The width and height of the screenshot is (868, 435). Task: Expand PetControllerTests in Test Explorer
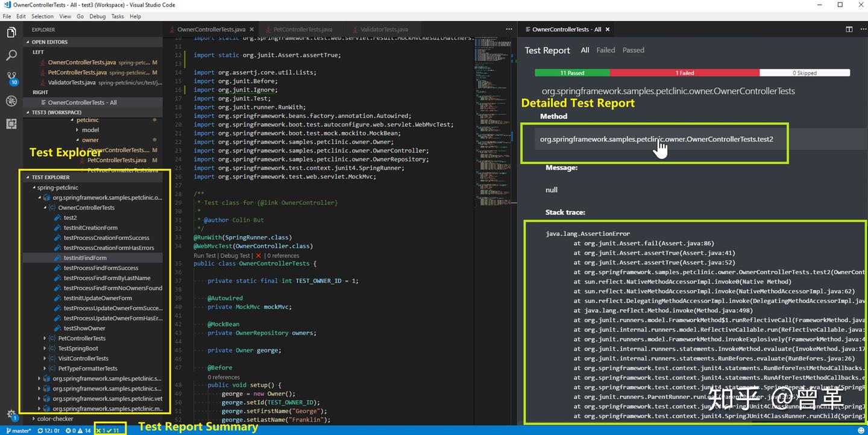coord(45,338)
